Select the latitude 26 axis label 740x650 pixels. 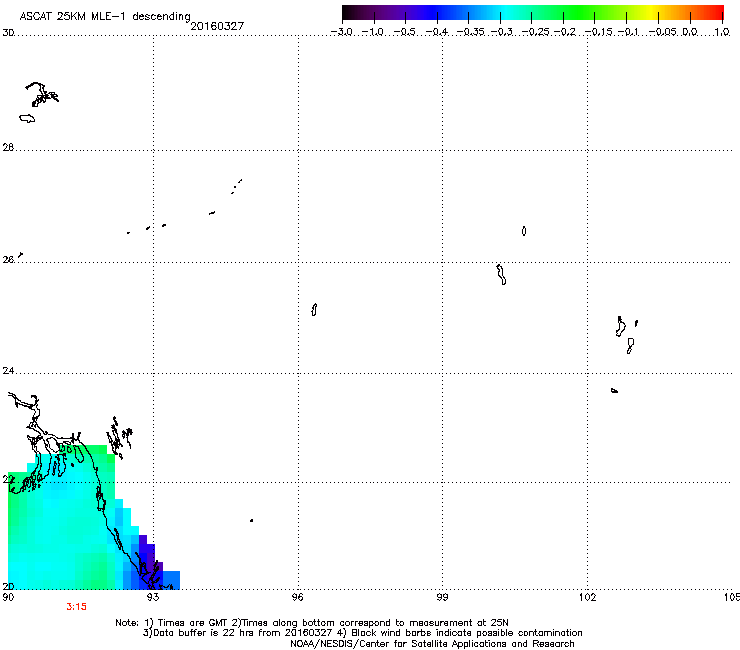point(8,260)
